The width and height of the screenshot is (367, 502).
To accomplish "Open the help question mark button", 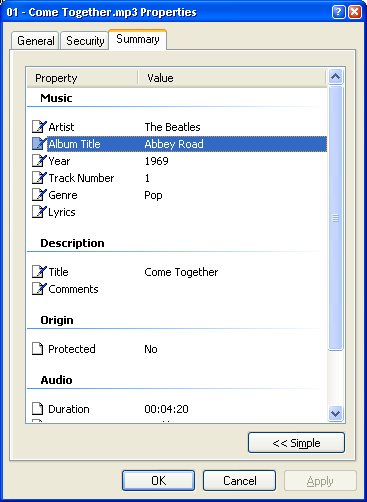I will [x=338, y=12].
